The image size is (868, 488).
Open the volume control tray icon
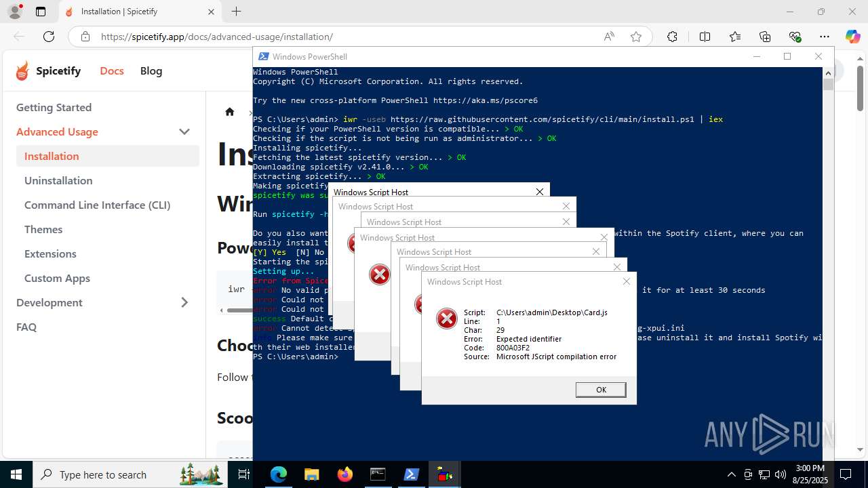[x=781, y=474]
